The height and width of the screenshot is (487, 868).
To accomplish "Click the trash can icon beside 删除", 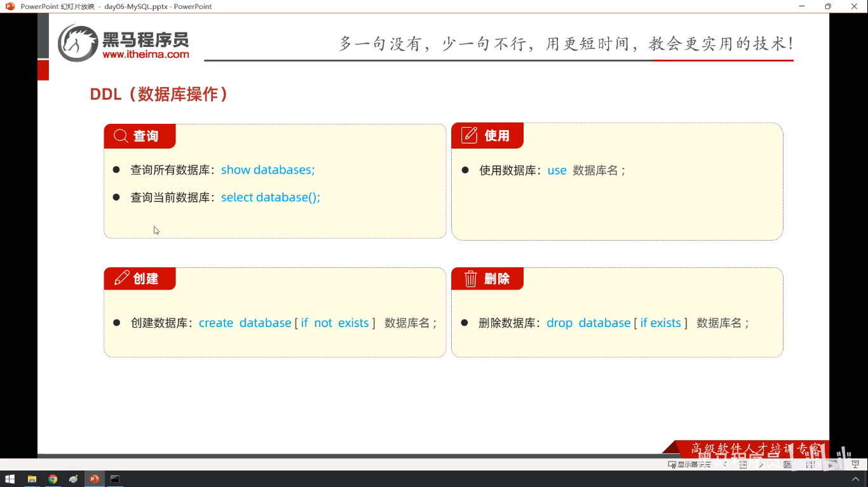I will (x=470, y=279).
